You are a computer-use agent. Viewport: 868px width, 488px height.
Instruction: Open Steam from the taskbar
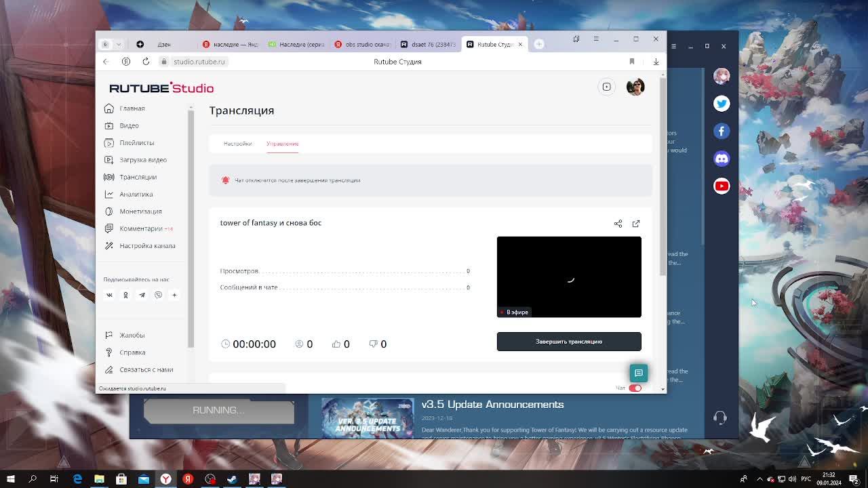coord(232,479)
